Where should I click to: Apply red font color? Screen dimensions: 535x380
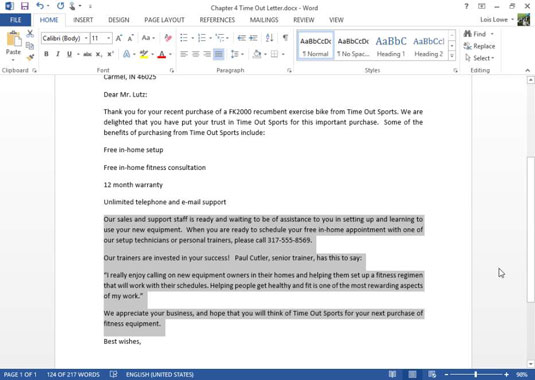162,54
